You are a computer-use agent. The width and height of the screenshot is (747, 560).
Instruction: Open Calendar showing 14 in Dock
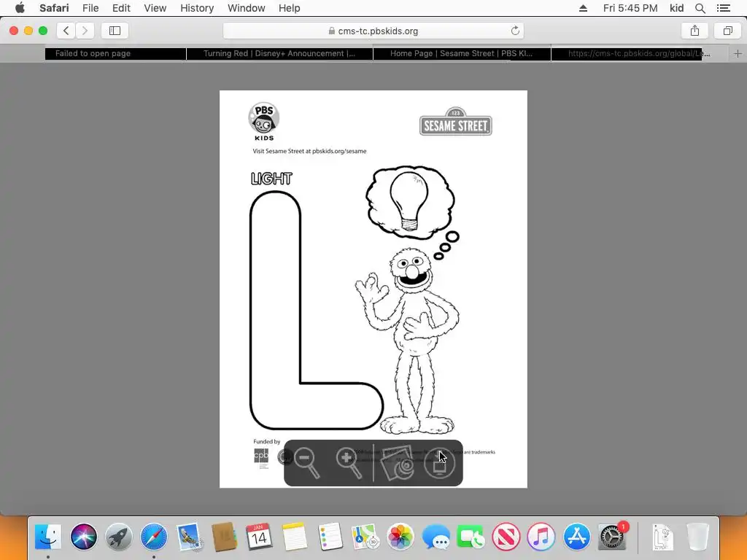pyautogui.click(x=259, y=537)
